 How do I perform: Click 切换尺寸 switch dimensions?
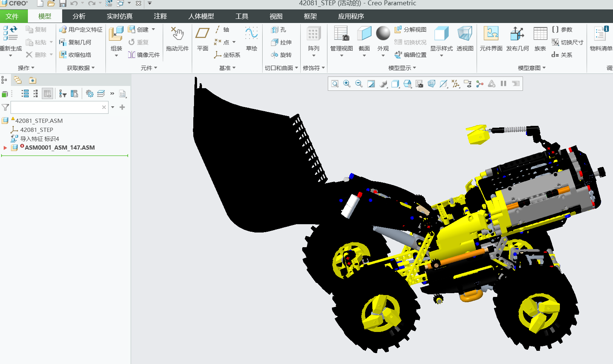567,42
